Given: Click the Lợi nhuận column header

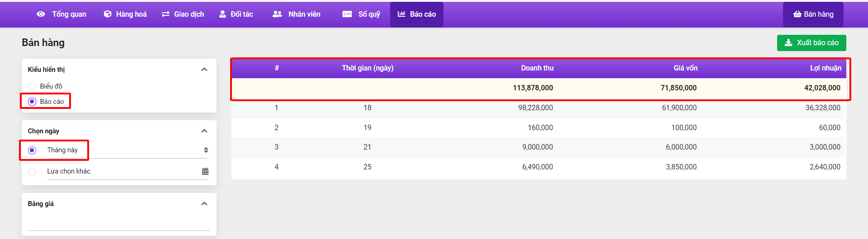Looking at the screenshot, I should (x=826, y=68).
